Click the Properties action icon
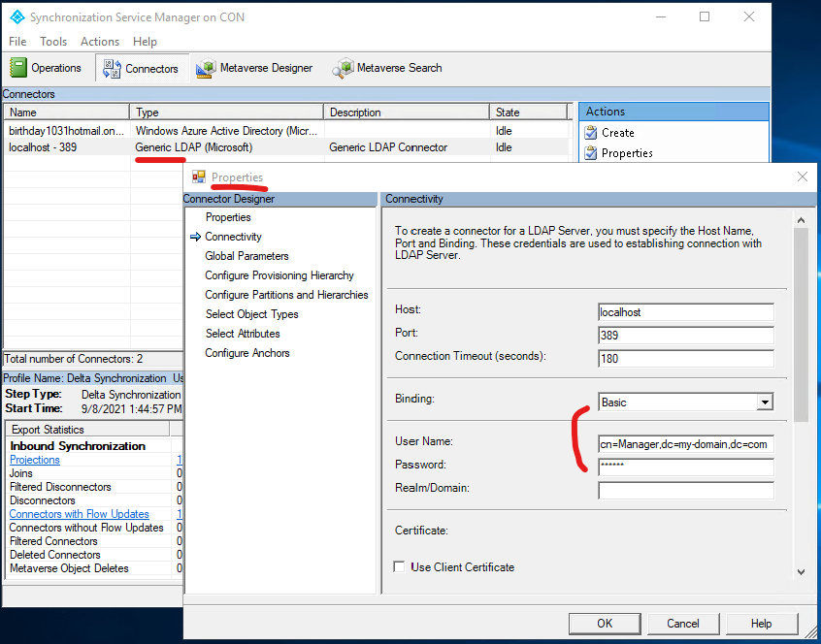Image resolution: width=821 pixels, height=644 pixels. click(591, 153)
